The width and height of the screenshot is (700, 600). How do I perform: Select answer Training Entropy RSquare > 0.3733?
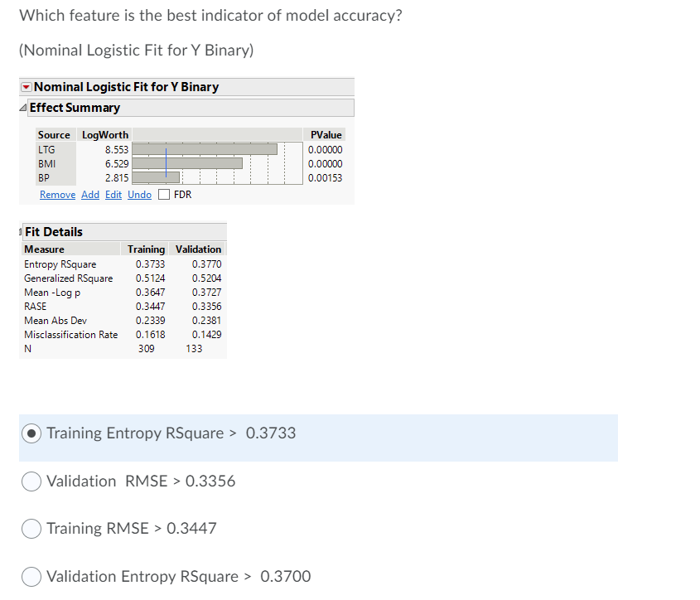click(31, 433)
